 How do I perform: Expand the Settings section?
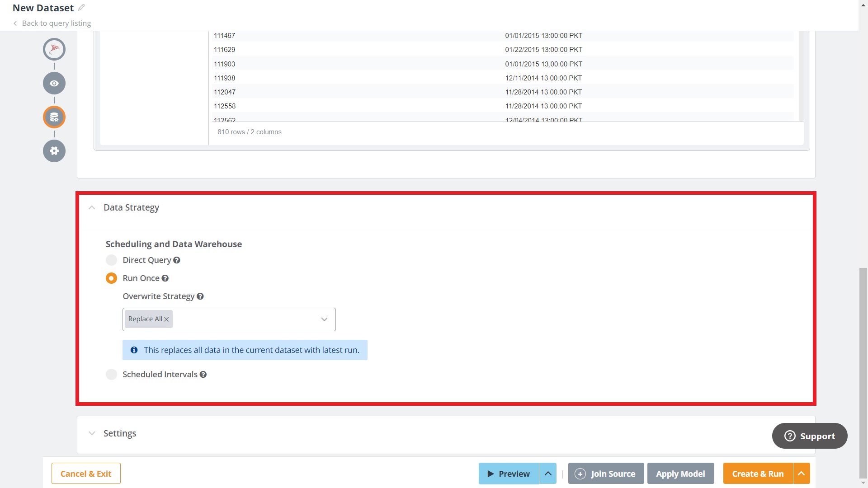(92, 433)
